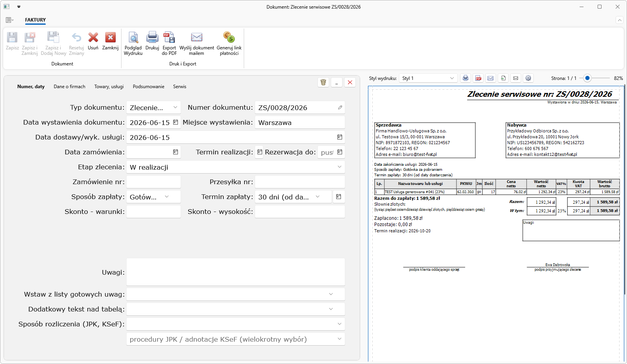Open procedury JPK / adnotacje KSeF dropdown
Image resolution: width=627 pixels, height=364 pixels.
click(339, 339)
